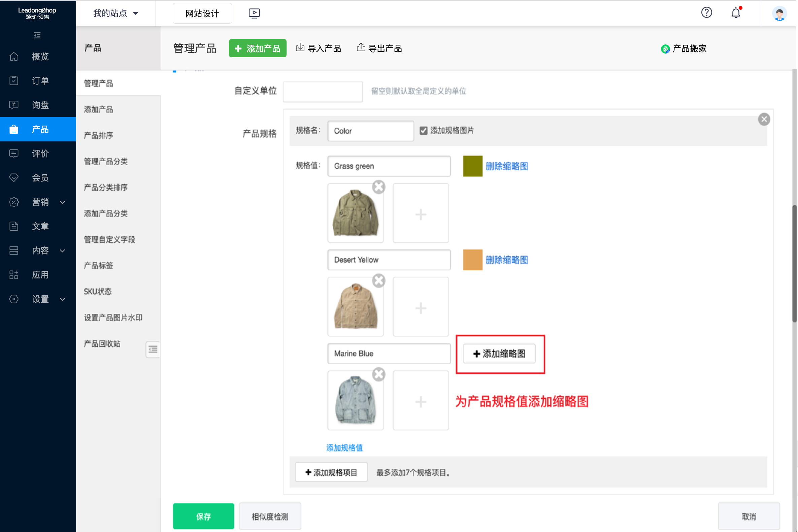Open the 订单 (Orders) section in sidebar
Viewport: 798px width, 532px height.
point(40,81)
